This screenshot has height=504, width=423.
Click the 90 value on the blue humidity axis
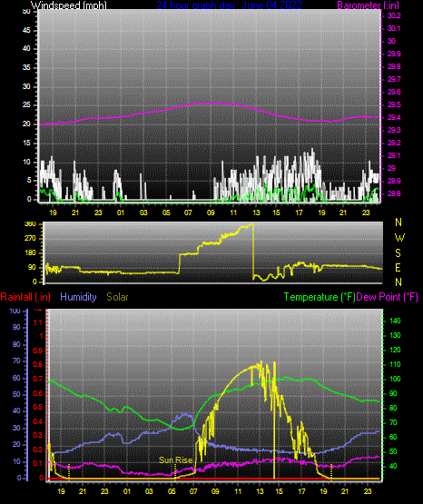[16, 327]
